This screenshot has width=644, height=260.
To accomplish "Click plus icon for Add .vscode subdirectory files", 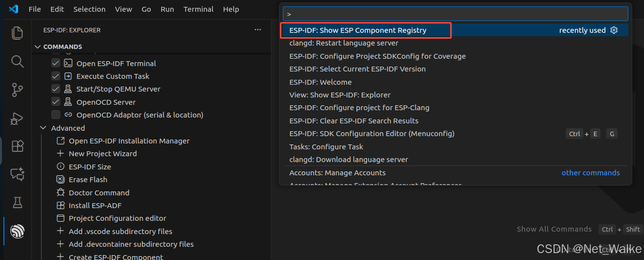I will tap(61, 231).
